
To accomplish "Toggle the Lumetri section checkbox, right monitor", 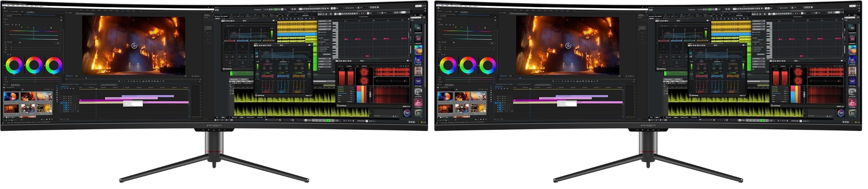I will click(439, 42).
